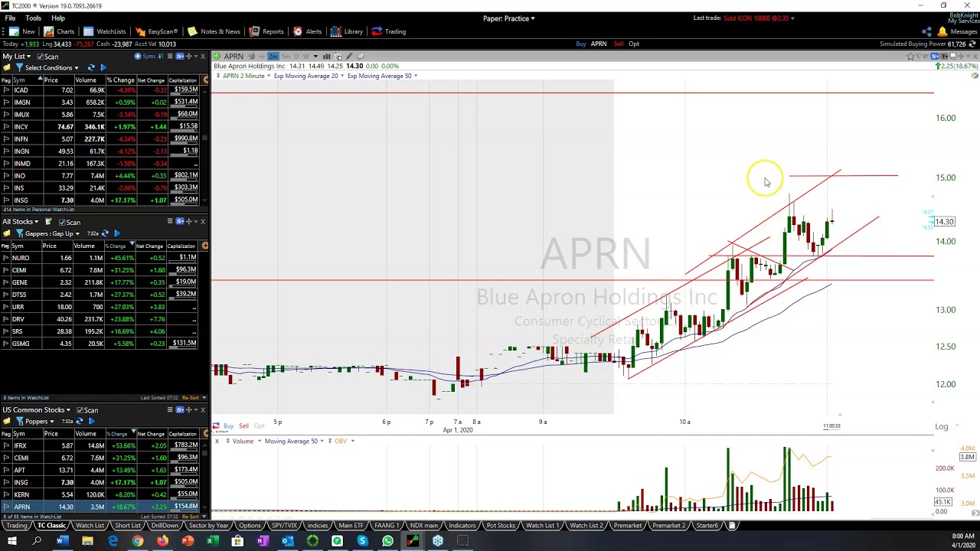
Task: Open the Gappers : Gap Up dropdown
Action: coord(52,233)
